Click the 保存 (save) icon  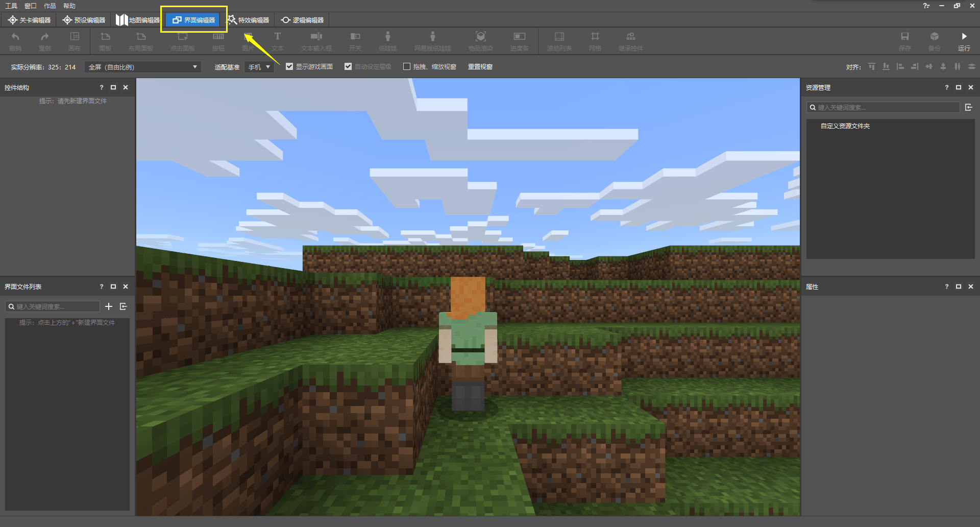click(905, 41)
